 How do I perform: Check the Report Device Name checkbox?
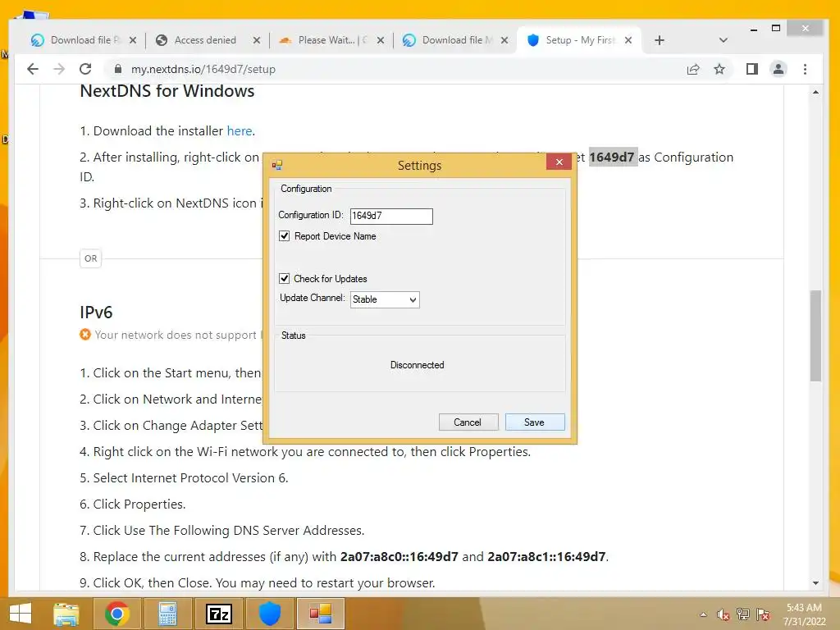coord(285,235)
